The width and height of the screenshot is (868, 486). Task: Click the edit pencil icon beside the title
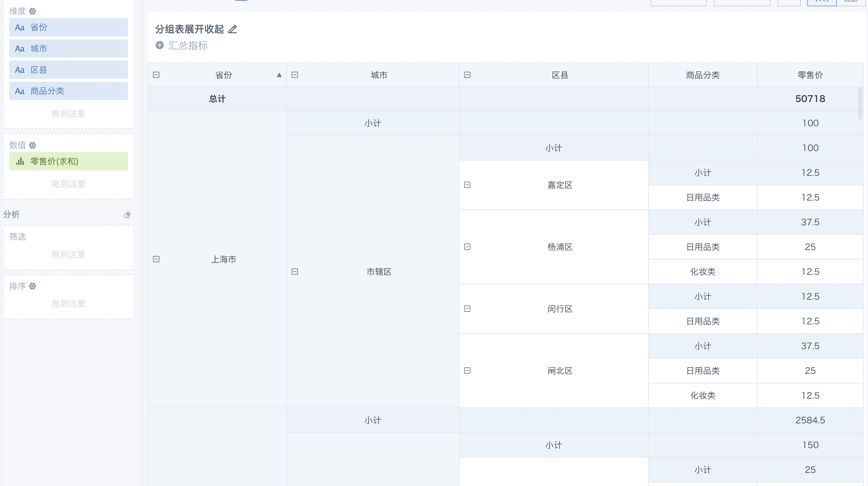233,29
